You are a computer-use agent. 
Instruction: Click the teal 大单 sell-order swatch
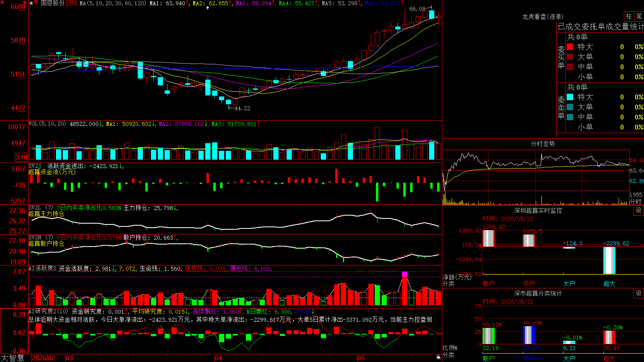click(x=570, y=107)
